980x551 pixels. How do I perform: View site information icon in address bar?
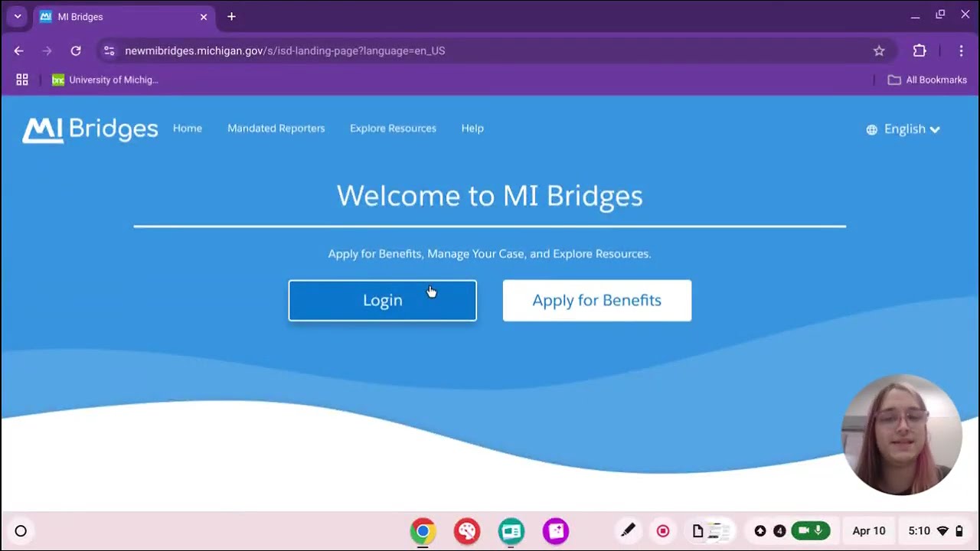click(x=109, y=51)
